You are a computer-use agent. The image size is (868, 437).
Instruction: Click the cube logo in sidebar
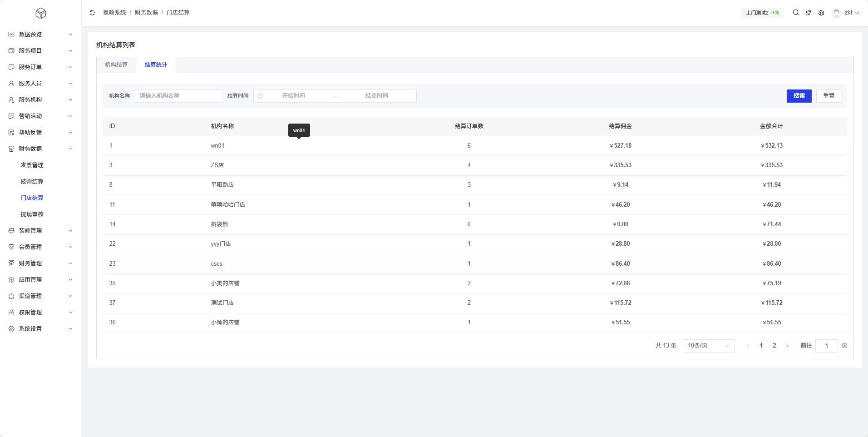41,13
